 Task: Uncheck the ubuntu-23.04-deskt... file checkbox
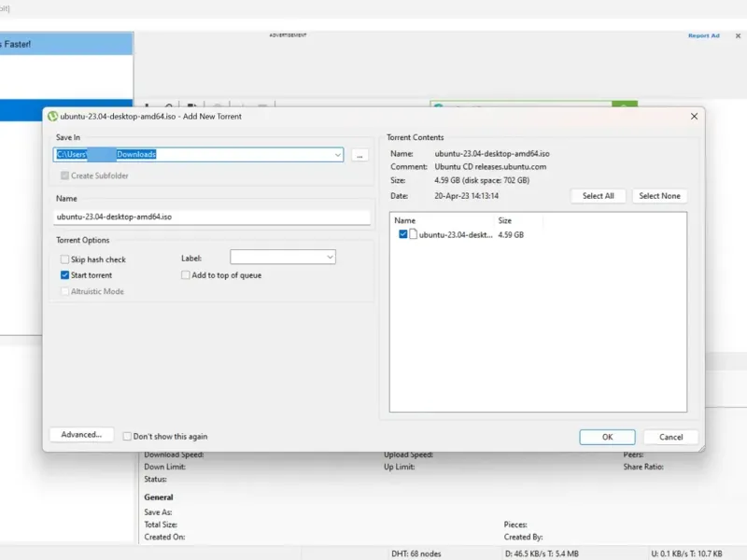pos(403,234)
